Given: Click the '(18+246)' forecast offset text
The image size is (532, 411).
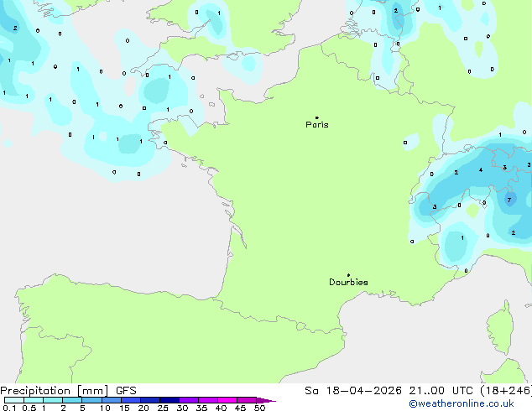Looking at the screenshot, I should [x=506, y=391].
